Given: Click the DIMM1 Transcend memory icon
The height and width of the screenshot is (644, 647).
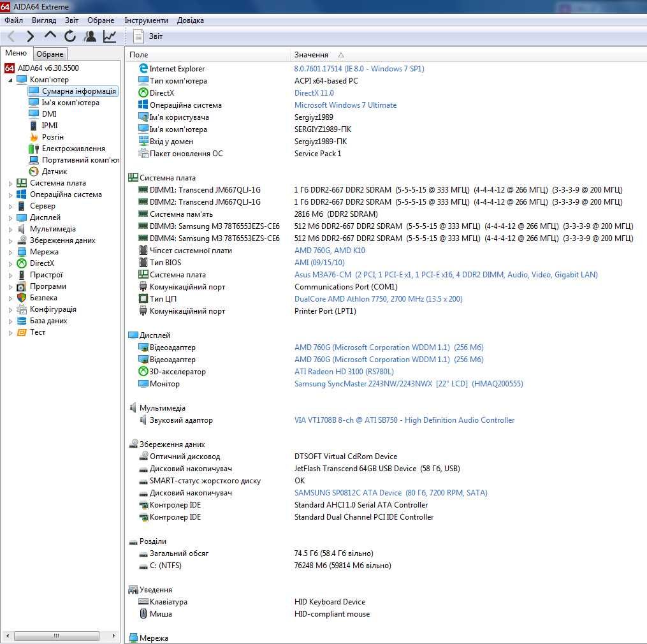Looking at the screenshot, I should pyautogui.click(x=143, y=190).
